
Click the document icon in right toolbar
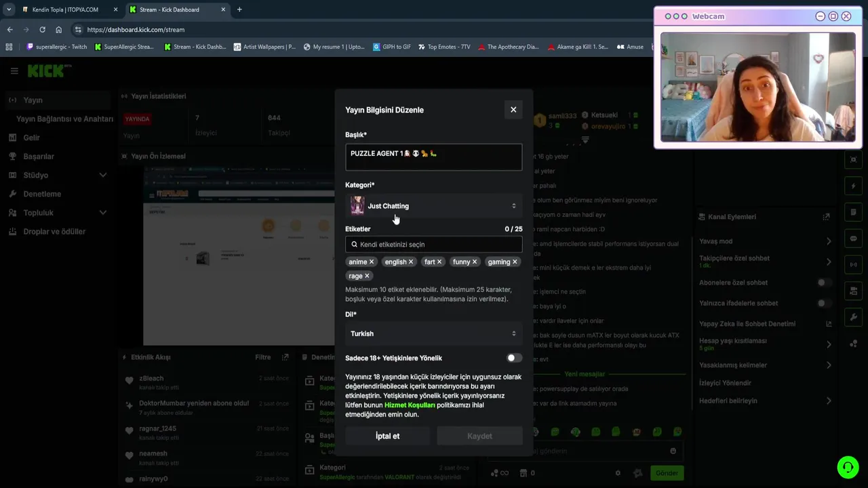point(853,212)
